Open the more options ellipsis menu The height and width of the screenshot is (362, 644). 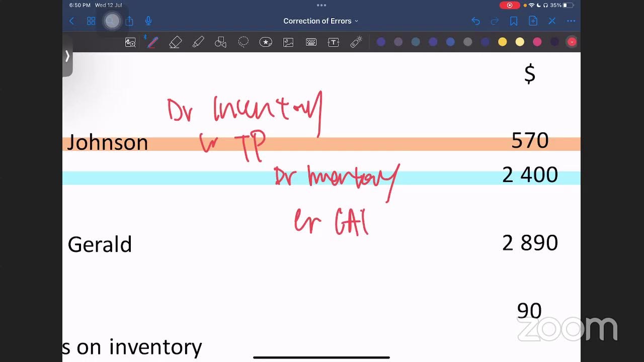(x=571, y=21)
